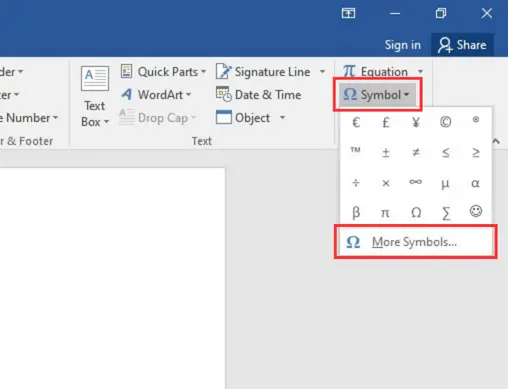Screen dimensions: 508x389
Task: Click the Equation button
Action: coord(376,71)
